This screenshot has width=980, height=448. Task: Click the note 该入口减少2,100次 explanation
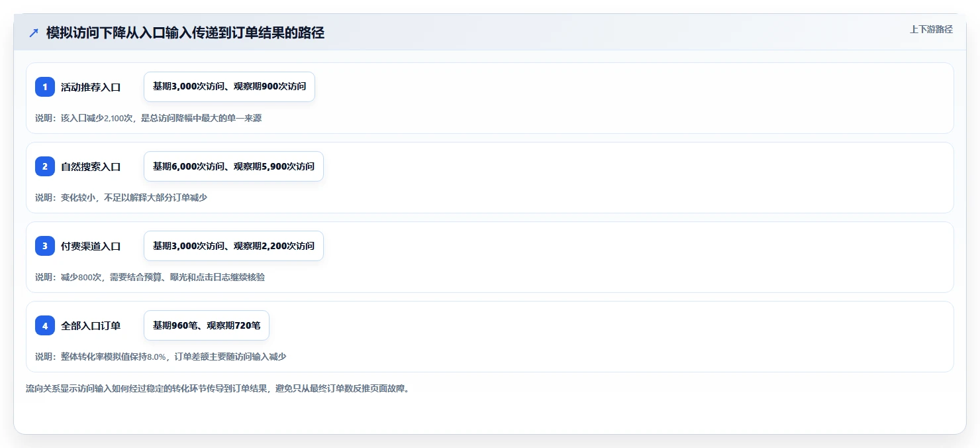tap(149, 118)
